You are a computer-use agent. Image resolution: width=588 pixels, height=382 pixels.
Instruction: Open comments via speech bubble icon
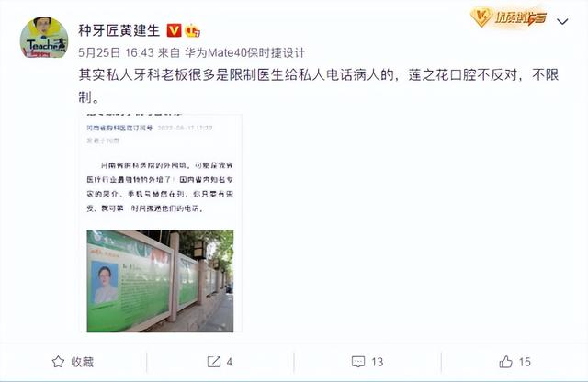[358, 362]
